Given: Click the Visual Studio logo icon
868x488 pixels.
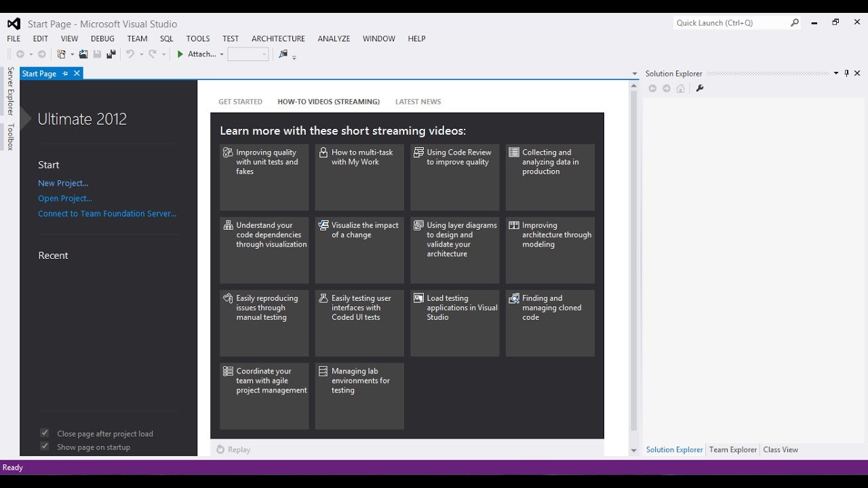Looking at the screenshot, I should [14, 24].
